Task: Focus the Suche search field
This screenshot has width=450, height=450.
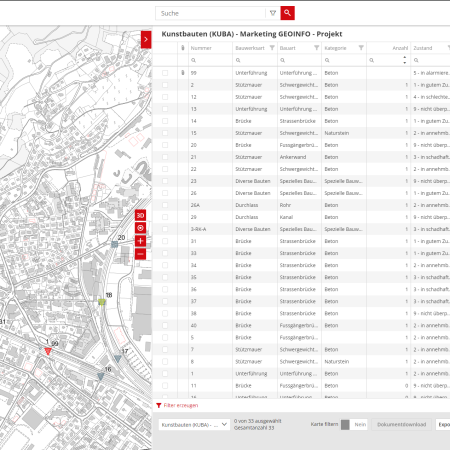Action: pyautogui.click(x=210, y=13)
